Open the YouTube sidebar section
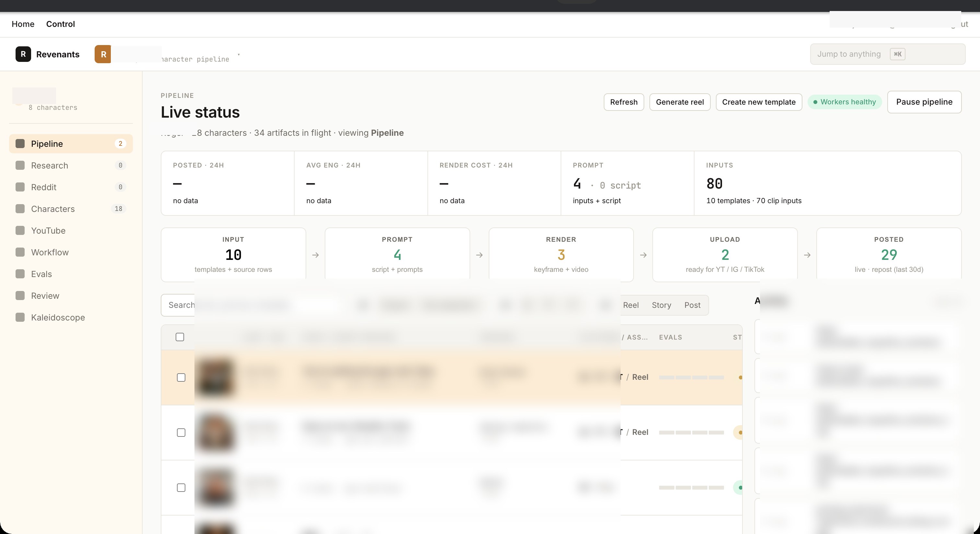 [71, 230]
